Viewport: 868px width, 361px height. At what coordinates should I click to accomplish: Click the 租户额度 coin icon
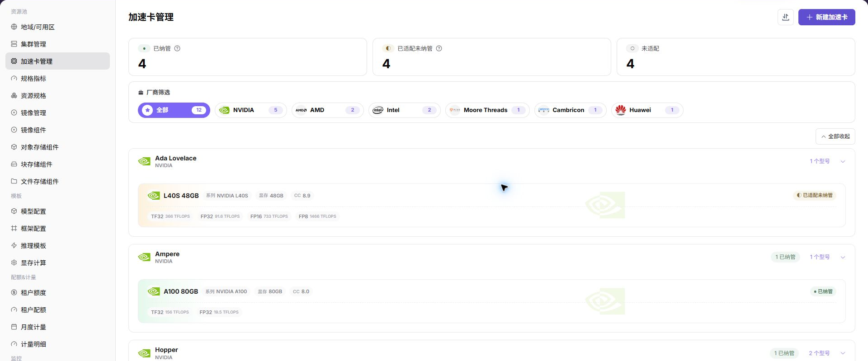14,293
